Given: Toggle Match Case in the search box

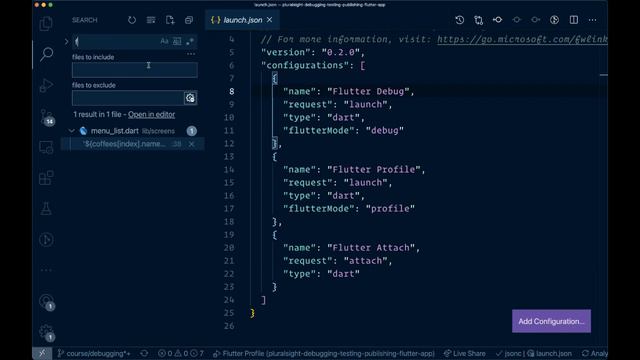Looking at the screenshot, I should point(164,41).
